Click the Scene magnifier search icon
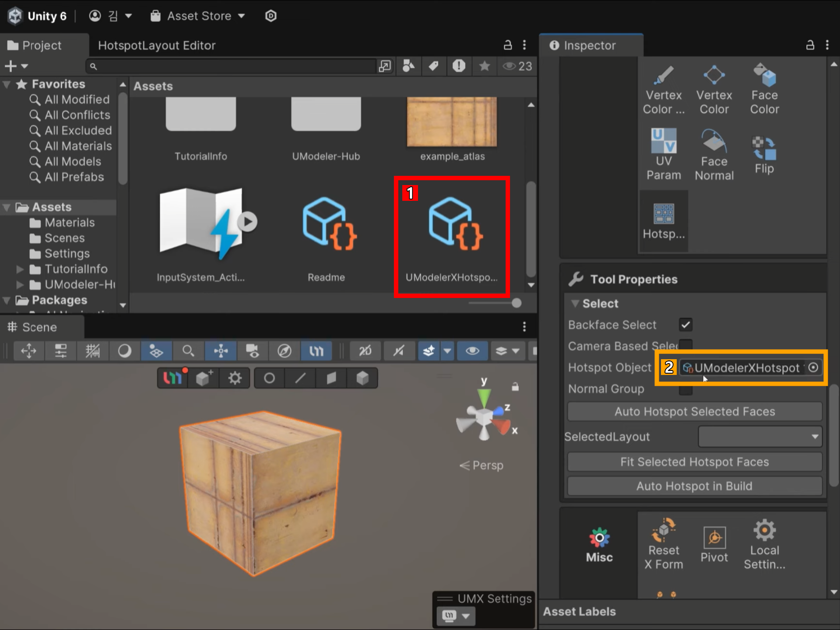This screenshot has height=630, width=840. [188, 351]
